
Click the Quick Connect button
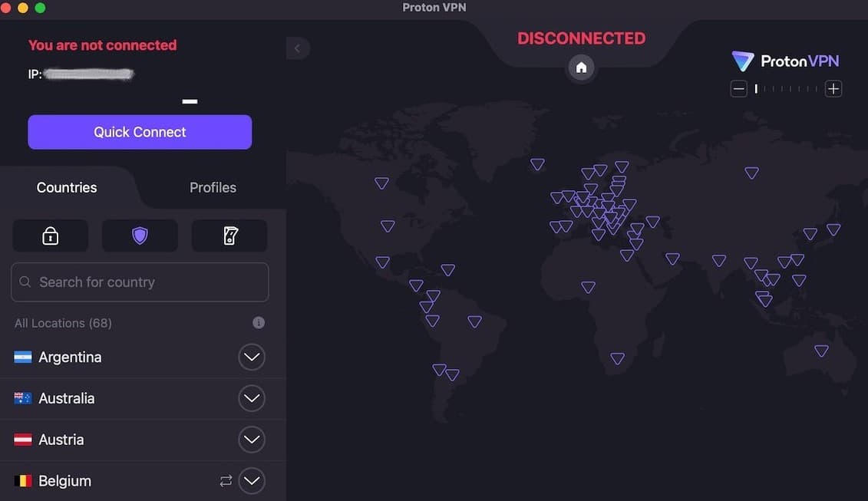(140, 132)
